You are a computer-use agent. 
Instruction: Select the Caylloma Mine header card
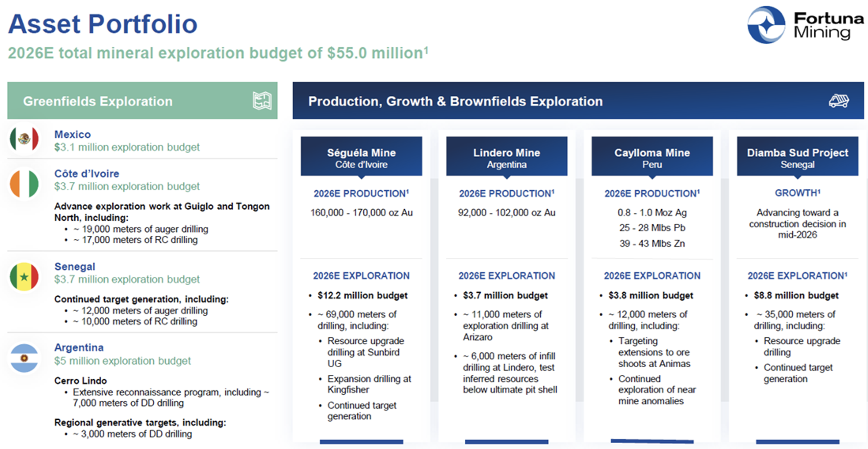[652, 156]
